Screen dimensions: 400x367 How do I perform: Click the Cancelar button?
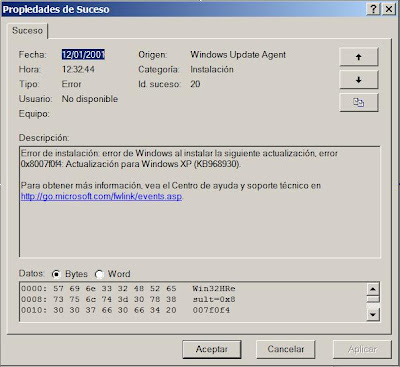[286, 349]
